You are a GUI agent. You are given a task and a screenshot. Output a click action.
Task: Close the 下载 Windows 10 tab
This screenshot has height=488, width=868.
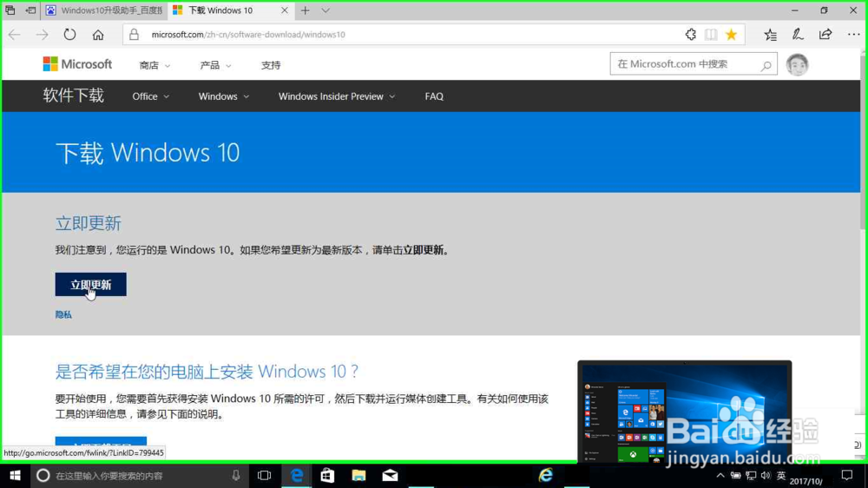(285, 10)
